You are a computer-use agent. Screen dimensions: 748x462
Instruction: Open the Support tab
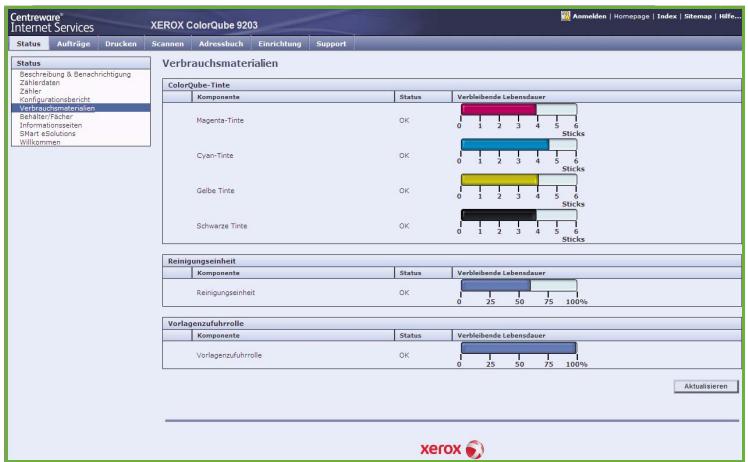point(331,43)
